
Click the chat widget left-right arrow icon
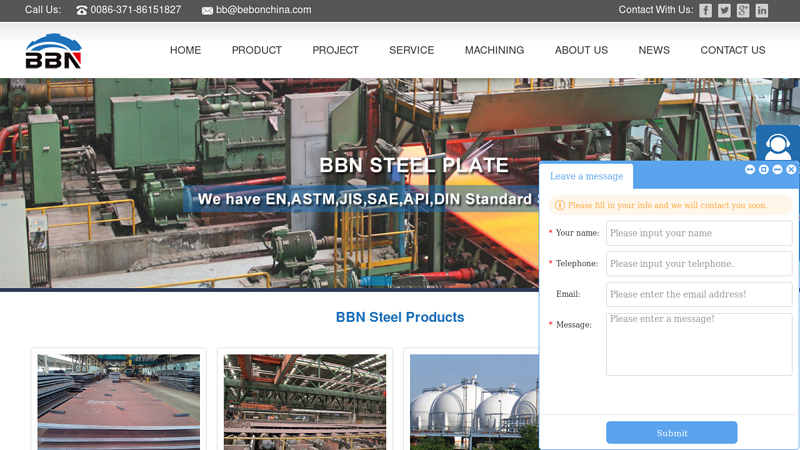[x=749, y=169]
